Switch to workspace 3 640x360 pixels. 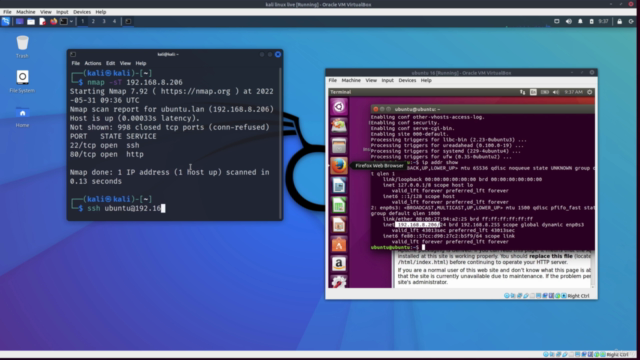pos(104,21)
